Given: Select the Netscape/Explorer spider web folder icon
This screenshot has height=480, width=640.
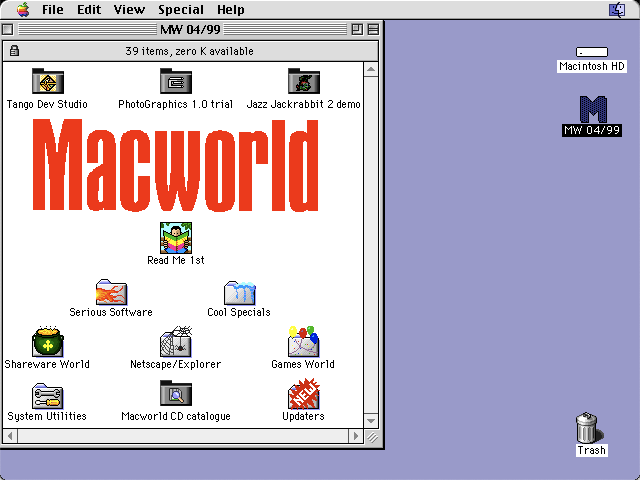Looking at the screenshot, I should (176, 342).
